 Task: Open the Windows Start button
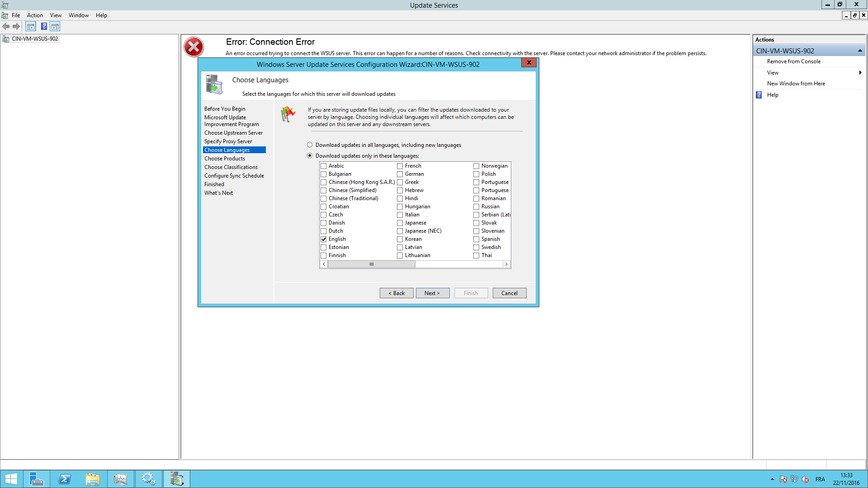pyautogui.click(x=11, y=479)
